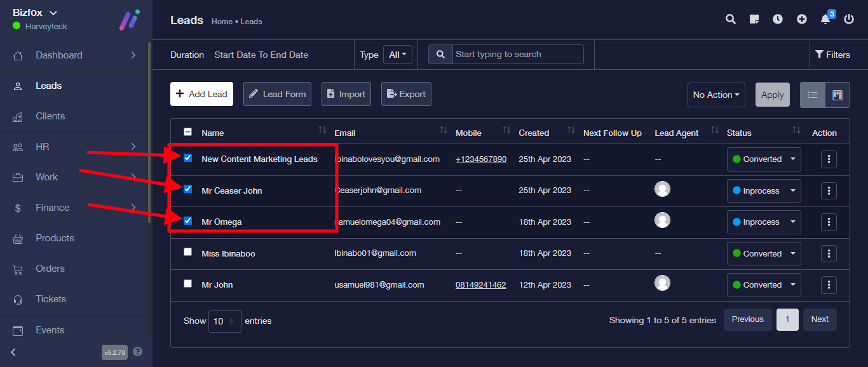Change status dropdown for Mr Ceaser John
This screenshot has width=868, height=367.
point(763,190)
